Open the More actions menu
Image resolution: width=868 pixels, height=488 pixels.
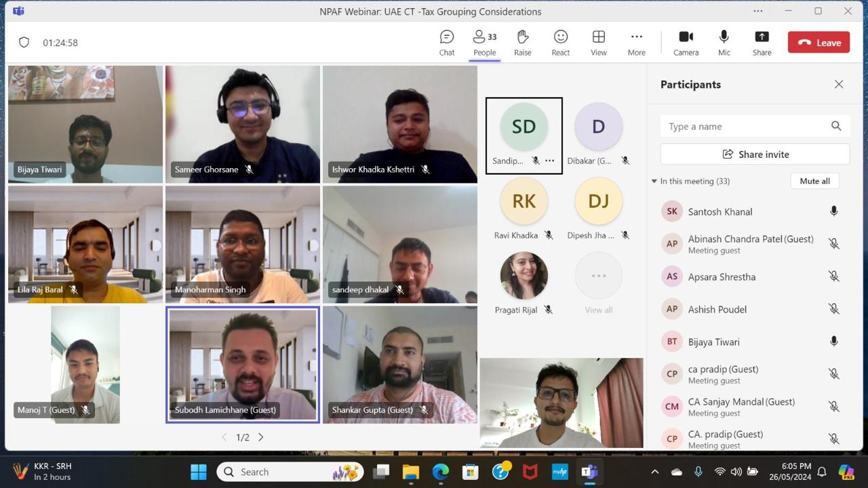(636, 43)
